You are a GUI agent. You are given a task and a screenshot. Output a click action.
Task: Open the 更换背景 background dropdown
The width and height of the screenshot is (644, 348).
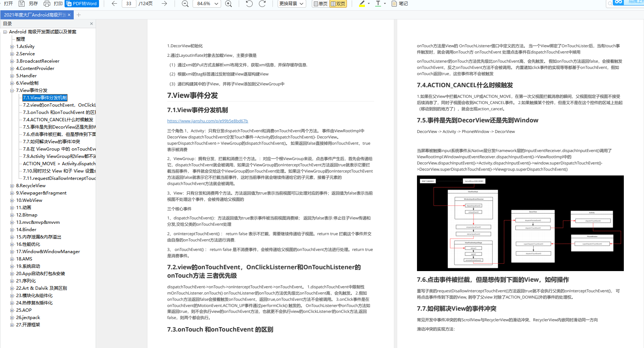coord(292,4)
